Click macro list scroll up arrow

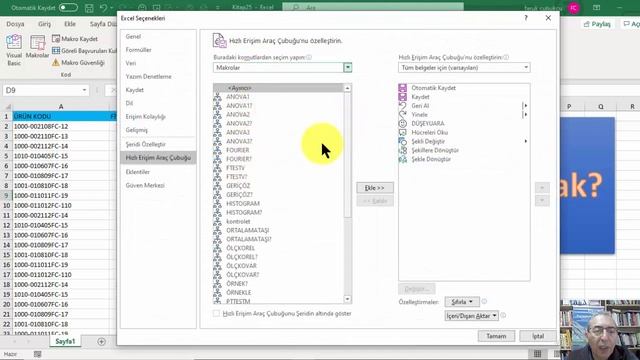[347, 88]
